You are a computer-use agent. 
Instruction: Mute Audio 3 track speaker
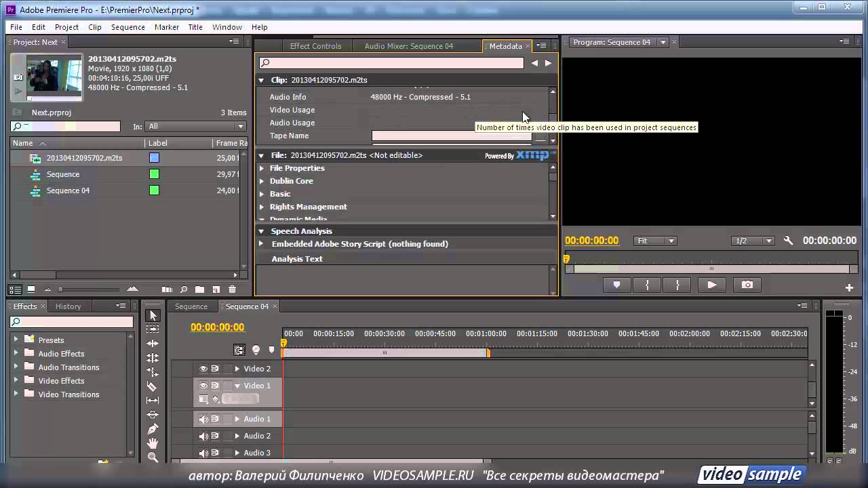click(203, 453)
